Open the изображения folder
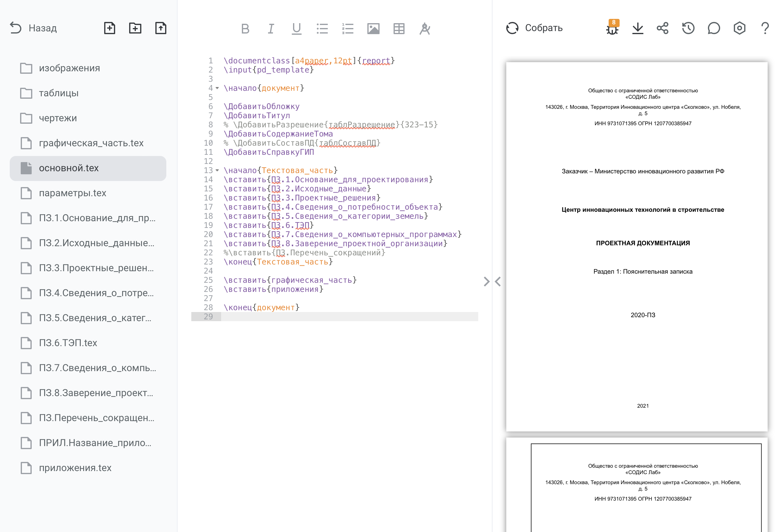The height and width of the screenshot is (532, 778). coord(88,68)
